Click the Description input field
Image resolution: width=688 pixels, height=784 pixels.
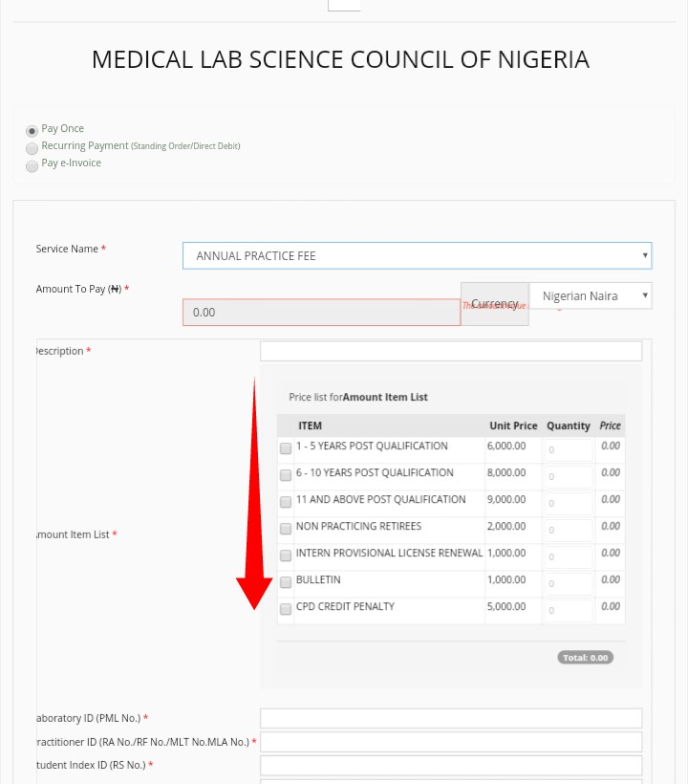[x=451, y=351]
